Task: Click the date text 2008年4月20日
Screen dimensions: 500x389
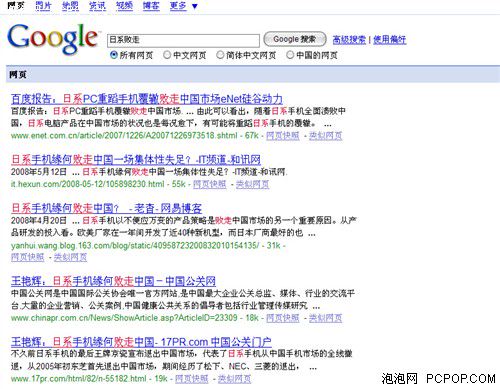Action: 39,221
